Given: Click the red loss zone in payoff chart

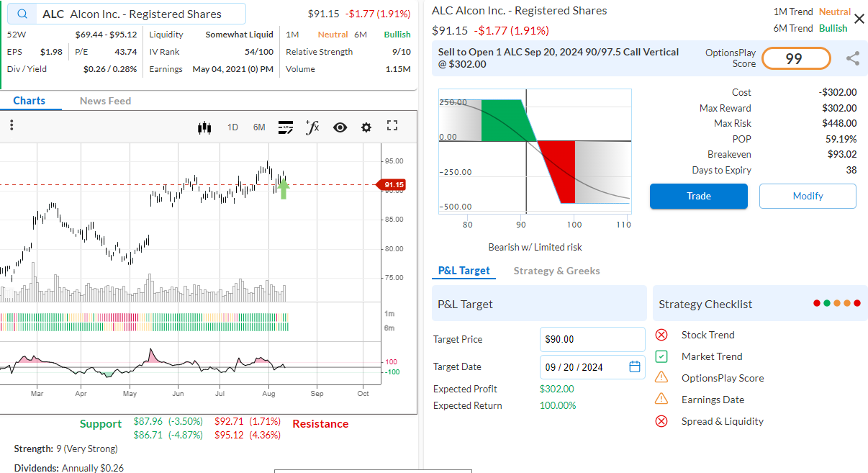Looking at the screenshot, I should [560, 171].
